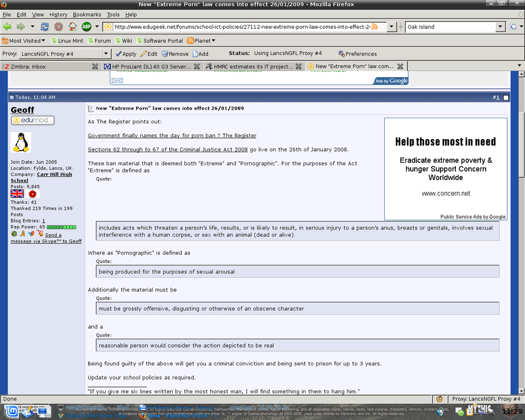The width and height of the screenshot is (525, 420).
Task: Switch to the Zimbra: Inbox tab
Action: tap(50, 66)
